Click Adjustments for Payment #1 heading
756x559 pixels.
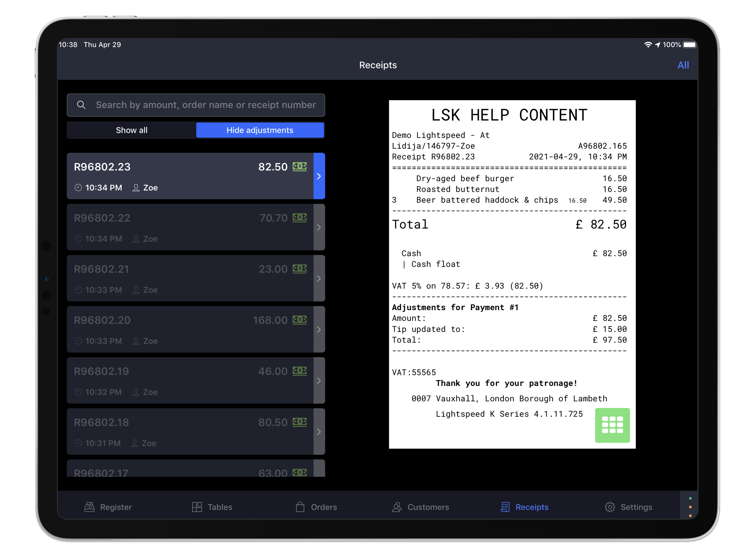(455, 308)
